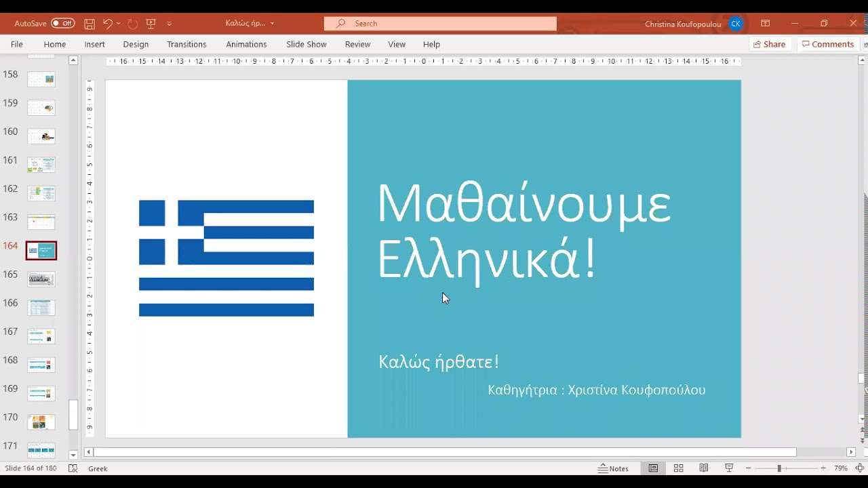868x488 pixels.
Task: Switch to Slide Sorter view icon
Action: click(x=678, y=468)
